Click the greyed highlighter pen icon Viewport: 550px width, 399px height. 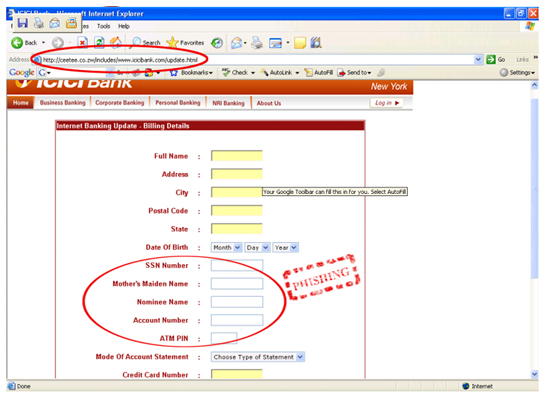point(381,73)
